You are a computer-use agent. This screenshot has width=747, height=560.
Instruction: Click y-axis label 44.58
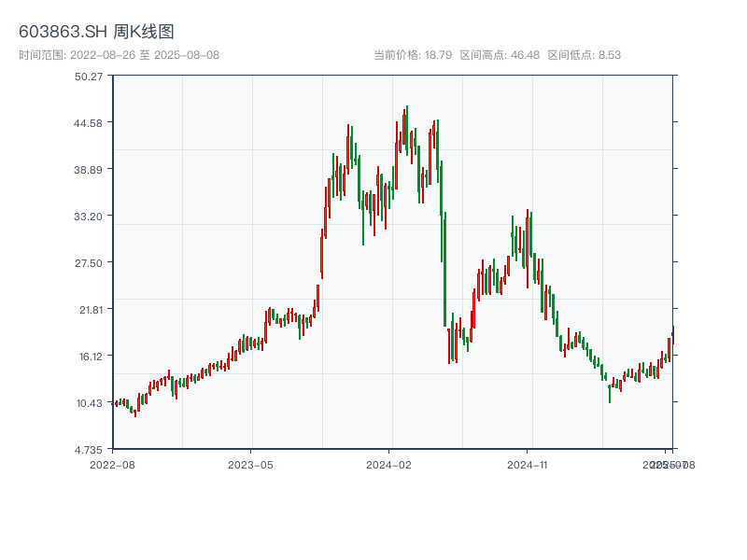coord(88,123)
